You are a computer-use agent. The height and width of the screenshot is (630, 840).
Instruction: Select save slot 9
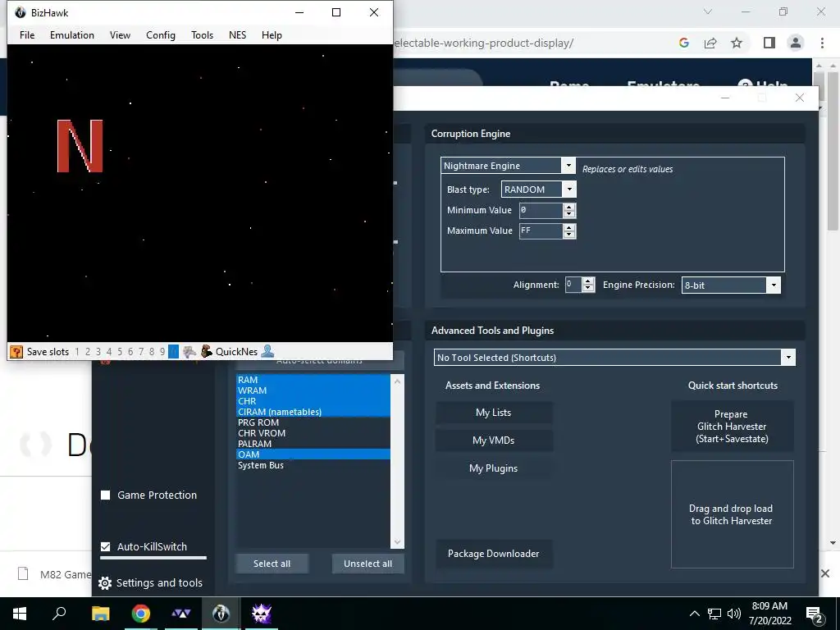tap(162, 352)
